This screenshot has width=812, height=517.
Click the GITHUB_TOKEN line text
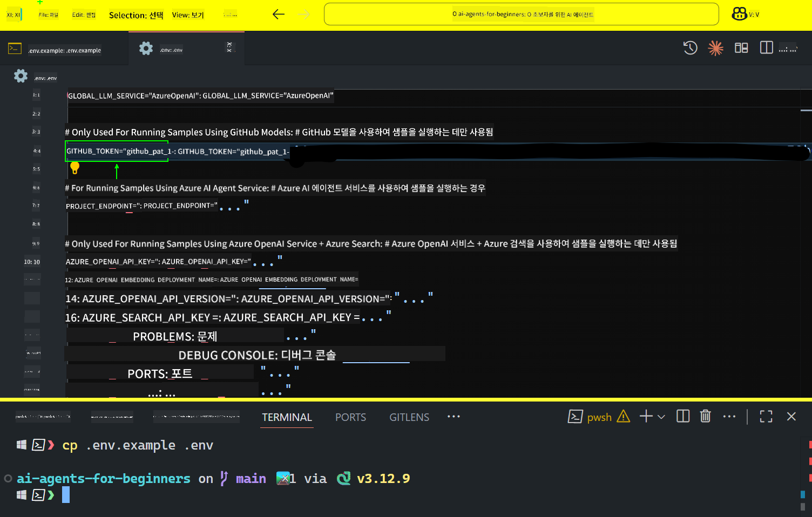tap(178, 152)
